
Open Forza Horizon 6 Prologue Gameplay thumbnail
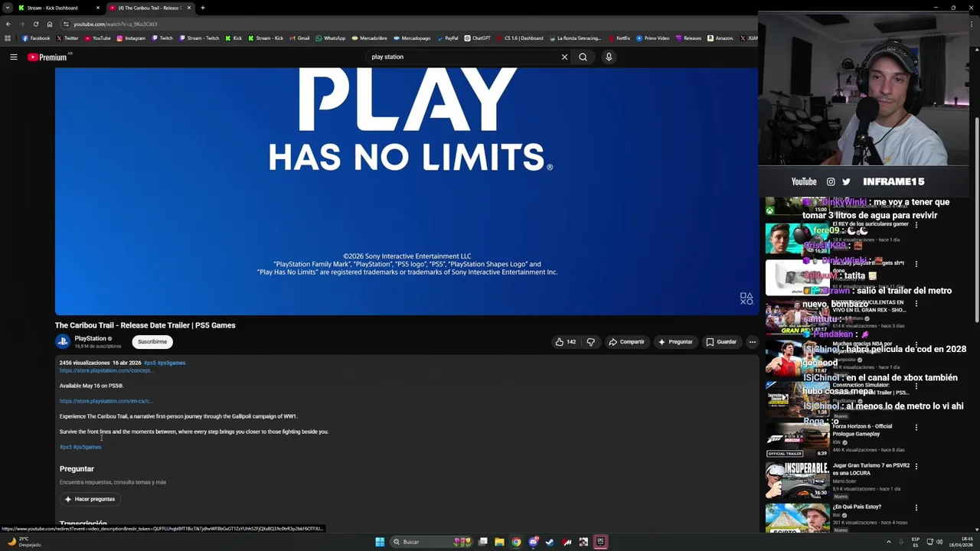(797, 440)
